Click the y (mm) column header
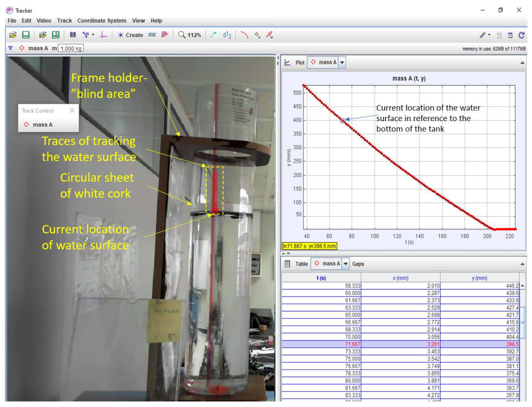 pos(479,278)
